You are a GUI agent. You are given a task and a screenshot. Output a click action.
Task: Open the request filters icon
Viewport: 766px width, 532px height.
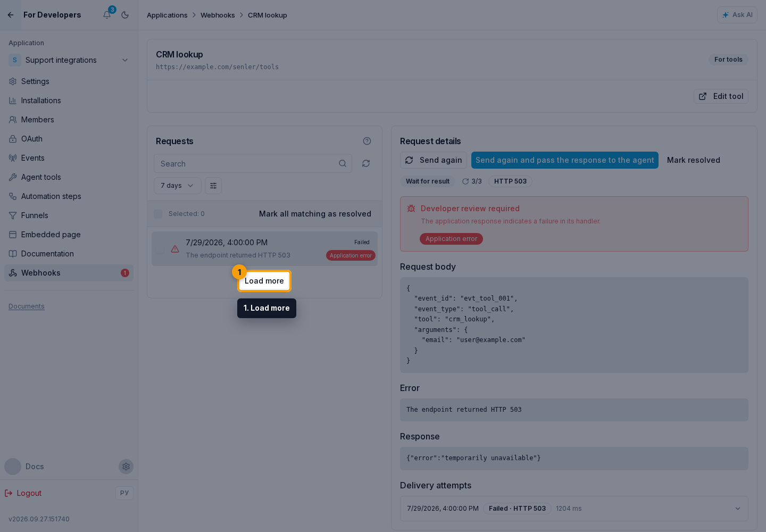[x=213, y=186]
